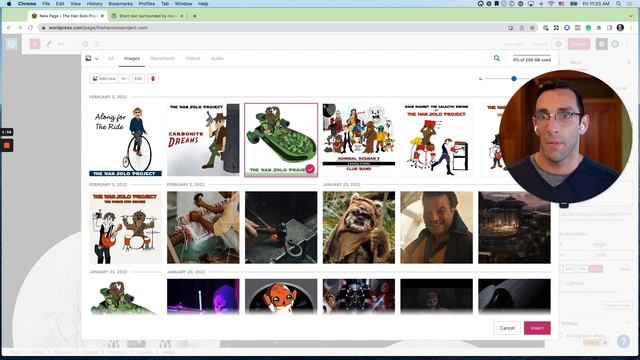
Task: Switch to the All media tab
Action: pyautogui.click(x=111, y=58)
